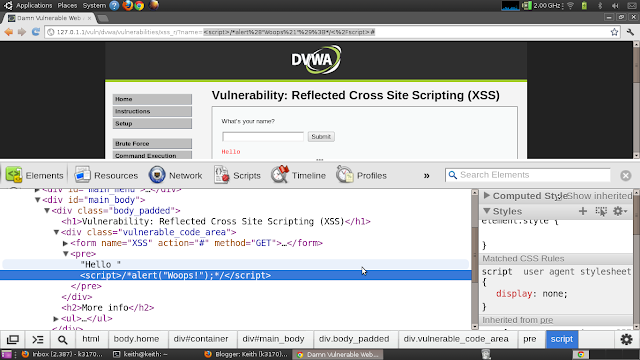Viewport: 640px width, 360px height.
Task: Reload the page
Action: (x=36, y=32)
